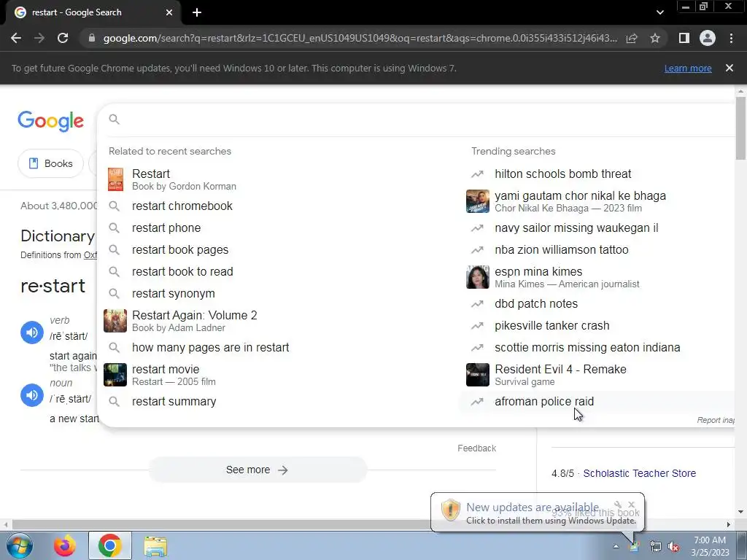View site information via the lock icon

click(x=92, y=38)
